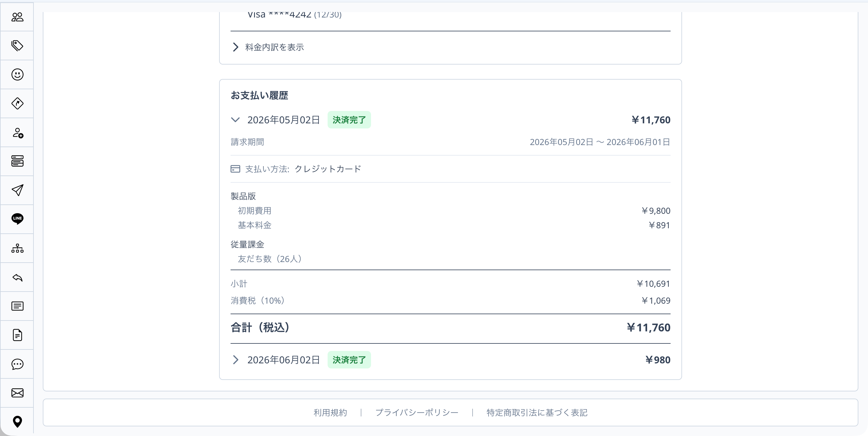Click the クレジットカード payment method text
868x436 pixels.
(x=328, y=169)
